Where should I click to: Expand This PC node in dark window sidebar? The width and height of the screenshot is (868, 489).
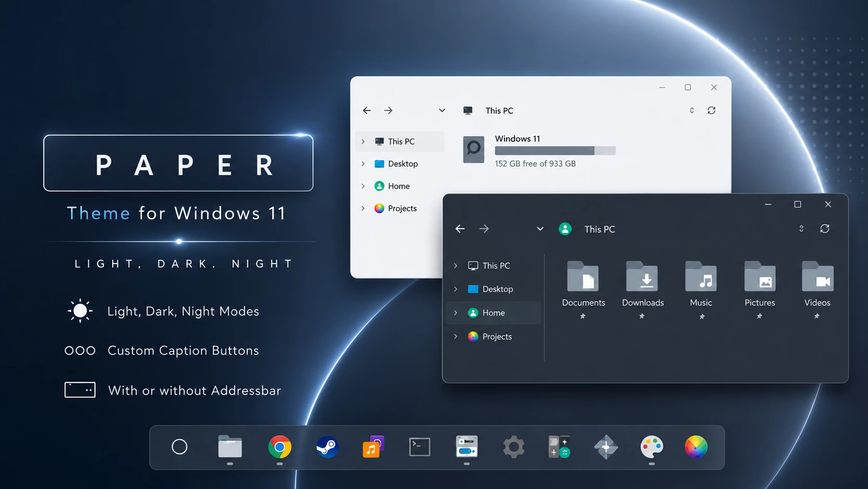point(456,266)
